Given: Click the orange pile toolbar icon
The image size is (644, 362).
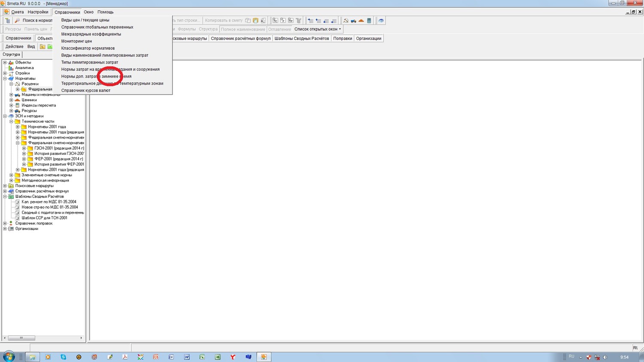Looking at the screenshot, I should click(x=361, y=21).
